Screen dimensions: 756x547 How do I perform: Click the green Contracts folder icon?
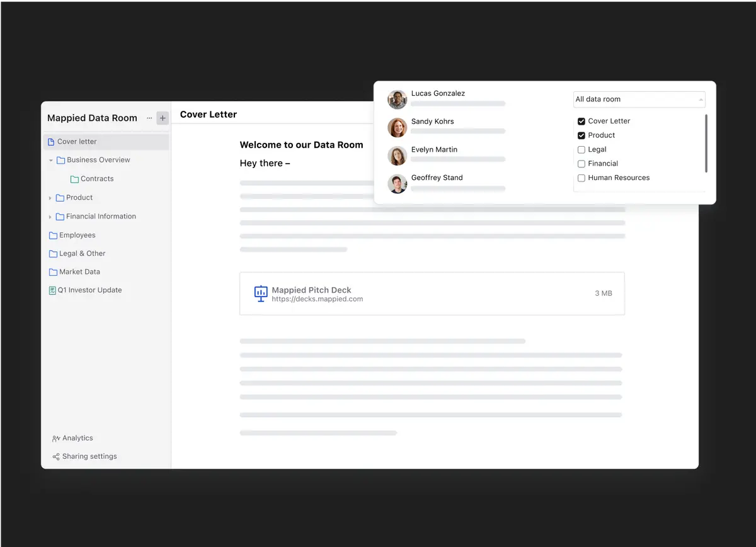pyautogui.click(x=74, y=179)
